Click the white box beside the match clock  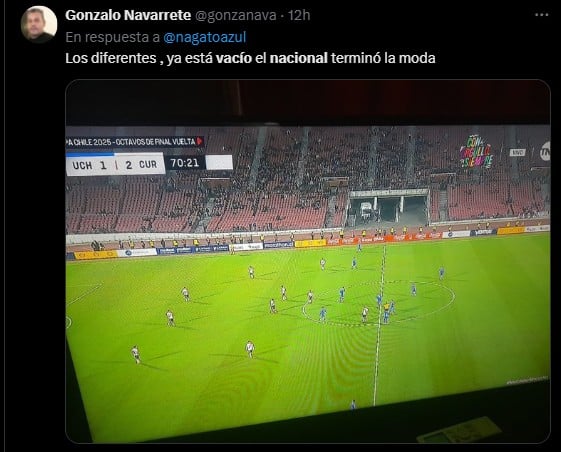click(x=219, y=162)
